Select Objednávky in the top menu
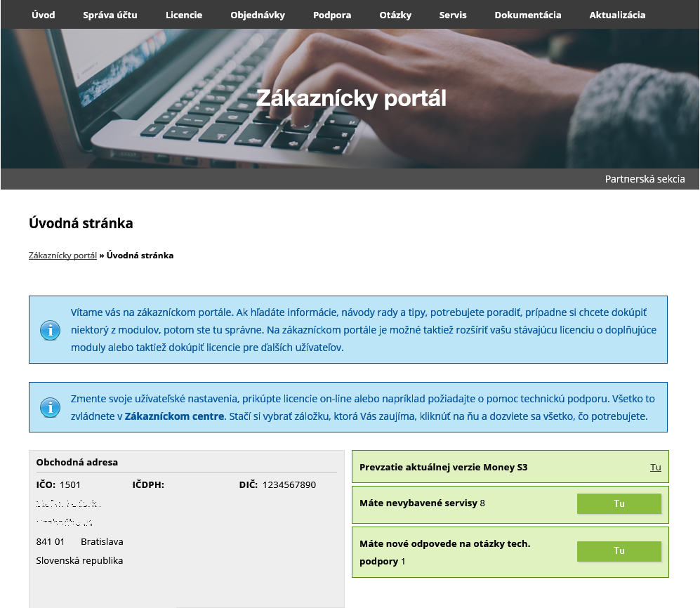Viewport: 700px width, 608px height. pyautogui.click(x=258, y=15)
